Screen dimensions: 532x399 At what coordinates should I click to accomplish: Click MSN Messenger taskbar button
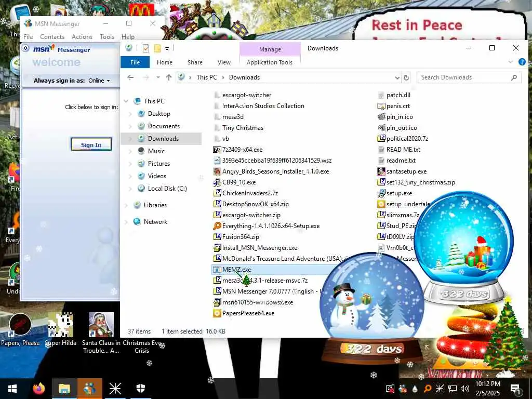click(89, 389)
